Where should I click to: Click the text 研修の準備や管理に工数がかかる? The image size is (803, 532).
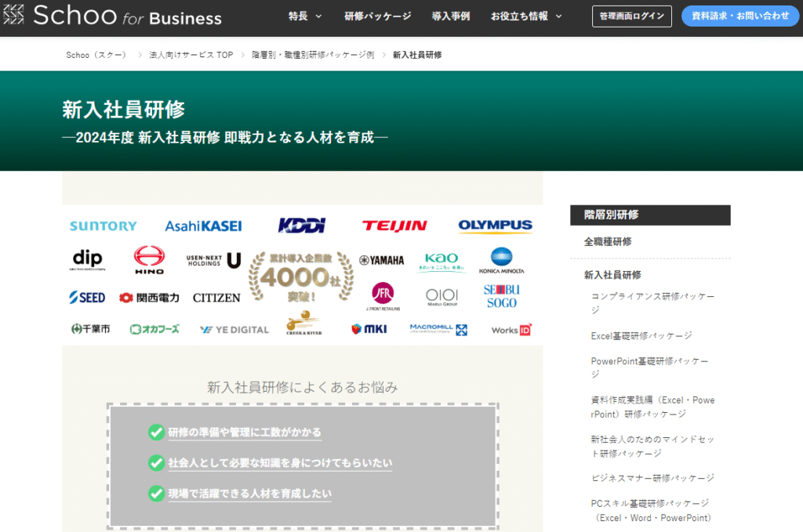[245, 432]
